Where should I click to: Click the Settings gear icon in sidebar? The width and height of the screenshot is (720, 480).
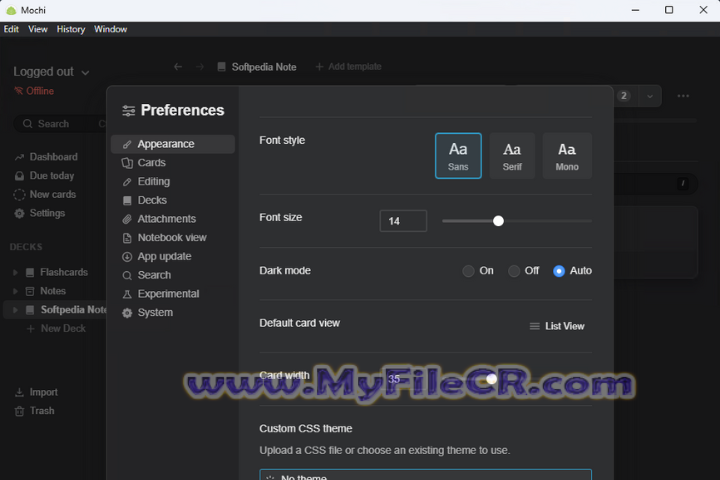click(x=19, y=214)
